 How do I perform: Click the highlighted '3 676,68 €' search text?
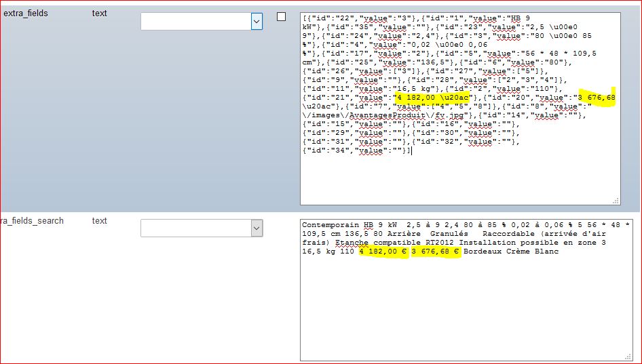pos(435,251)
